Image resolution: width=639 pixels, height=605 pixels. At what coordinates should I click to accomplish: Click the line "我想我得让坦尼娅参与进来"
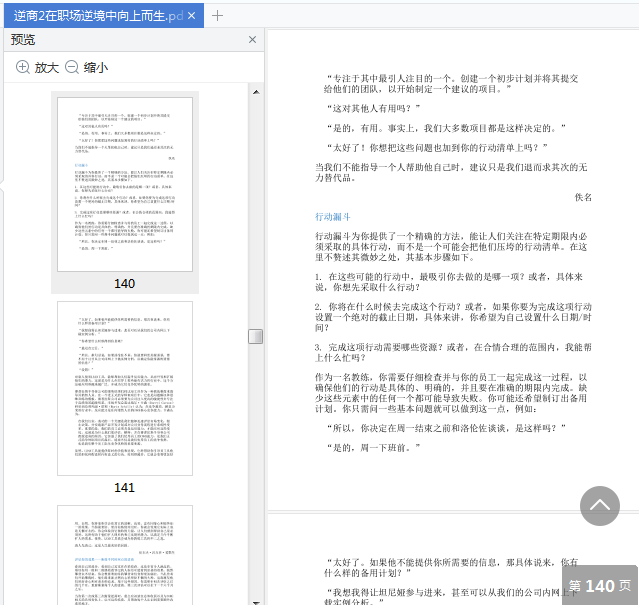click(451, 597)
